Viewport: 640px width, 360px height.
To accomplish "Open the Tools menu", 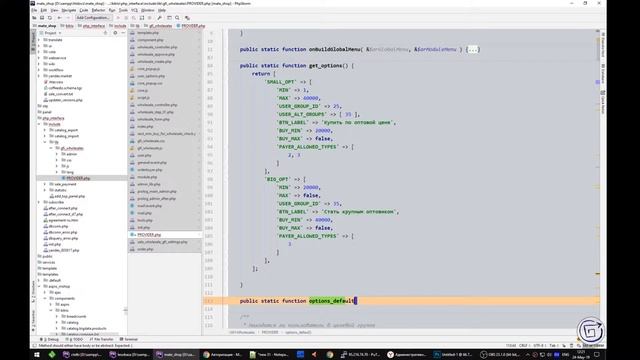I will pyautogui.click(x=123, y=10).
